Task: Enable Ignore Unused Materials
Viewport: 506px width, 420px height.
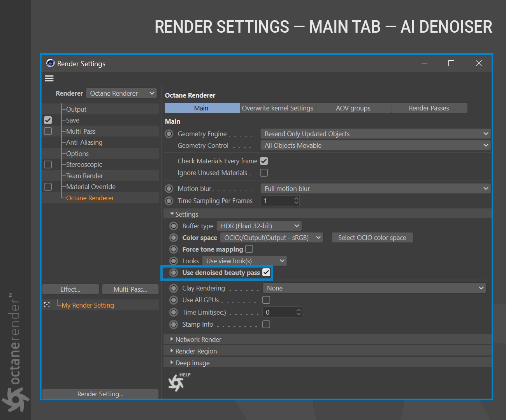Action: pyautogui.click(x=264, y=172)
